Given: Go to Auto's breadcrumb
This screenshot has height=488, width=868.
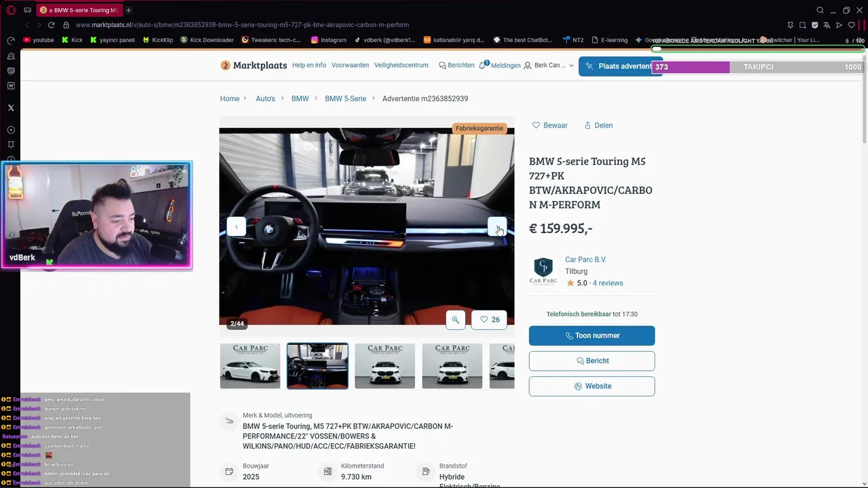Looking at the screenshot, I should click(x=265, y=99).
